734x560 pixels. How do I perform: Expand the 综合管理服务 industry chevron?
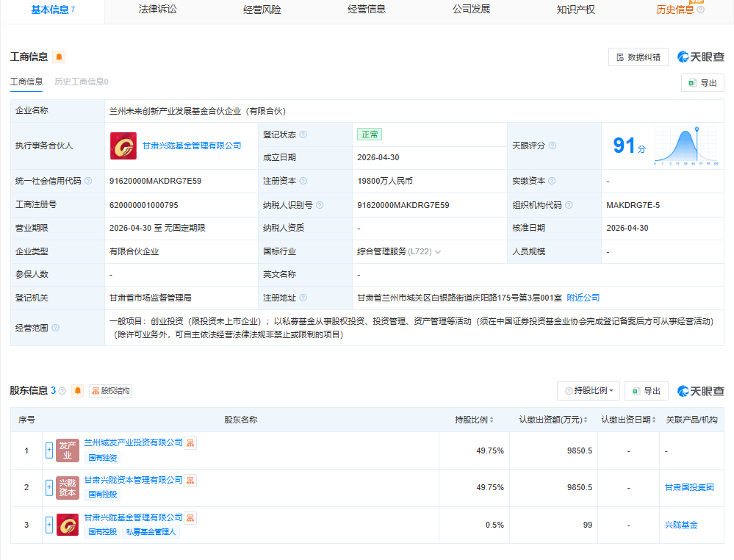(x=438, y=252)
